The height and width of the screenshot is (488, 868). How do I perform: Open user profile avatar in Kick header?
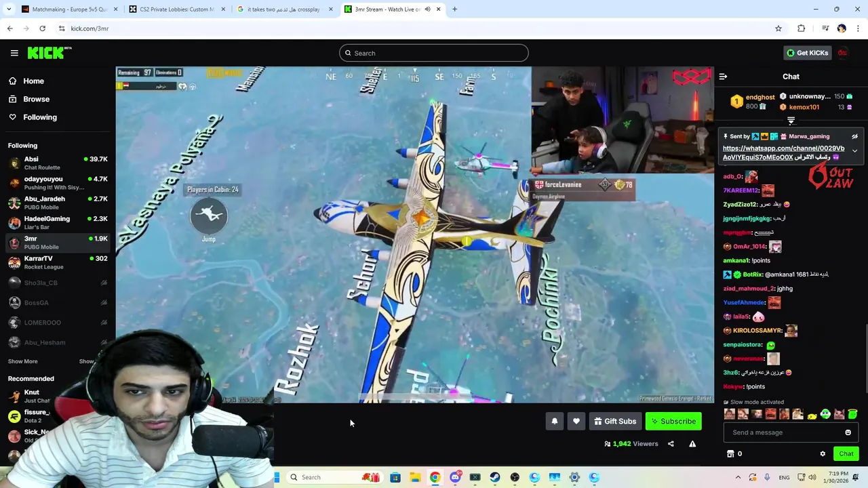[x=843, y=53]
